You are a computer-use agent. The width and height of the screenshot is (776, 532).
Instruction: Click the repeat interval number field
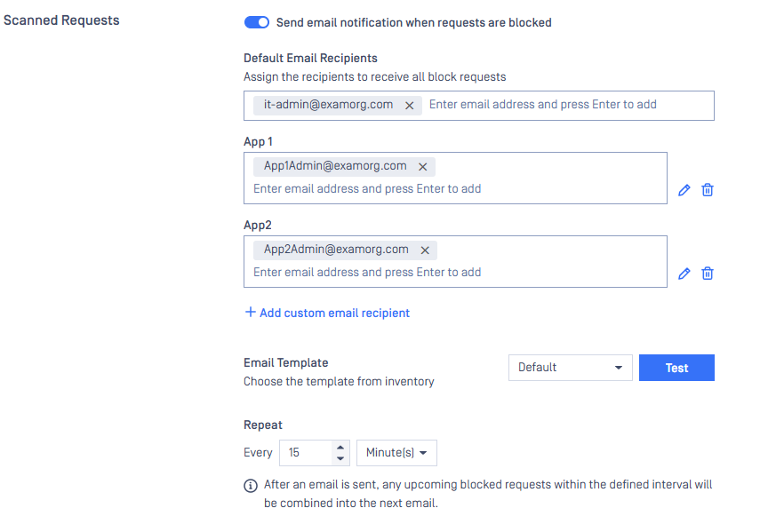pos(307,452)
